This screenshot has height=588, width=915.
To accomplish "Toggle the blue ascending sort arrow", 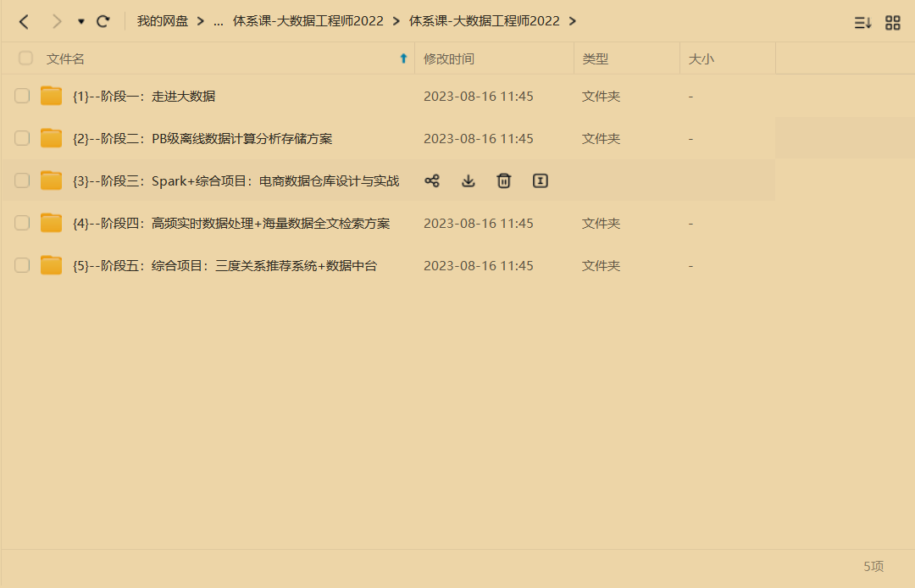I will (x=403, y=58).
